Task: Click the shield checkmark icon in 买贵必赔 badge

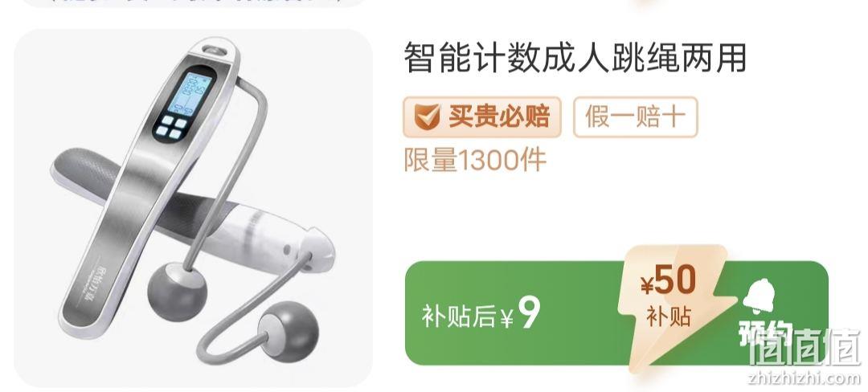Action: (x=426, y=116)
